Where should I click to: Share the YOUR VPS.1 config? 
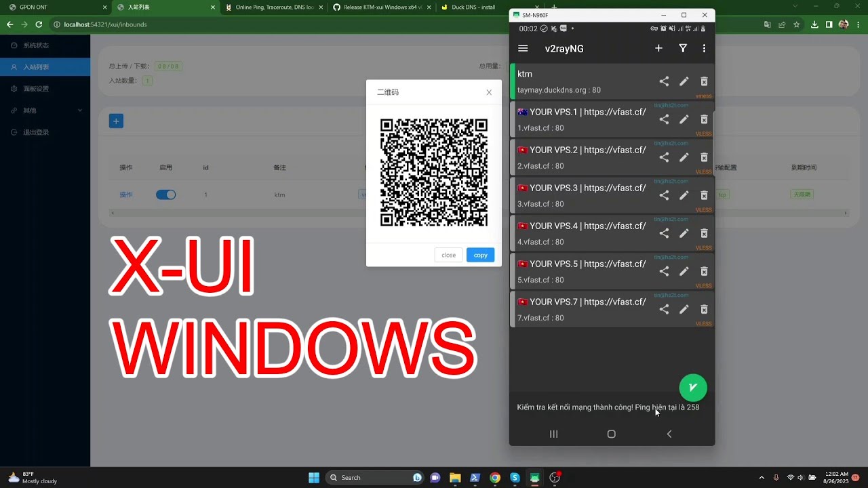click(x=664, y=119)
